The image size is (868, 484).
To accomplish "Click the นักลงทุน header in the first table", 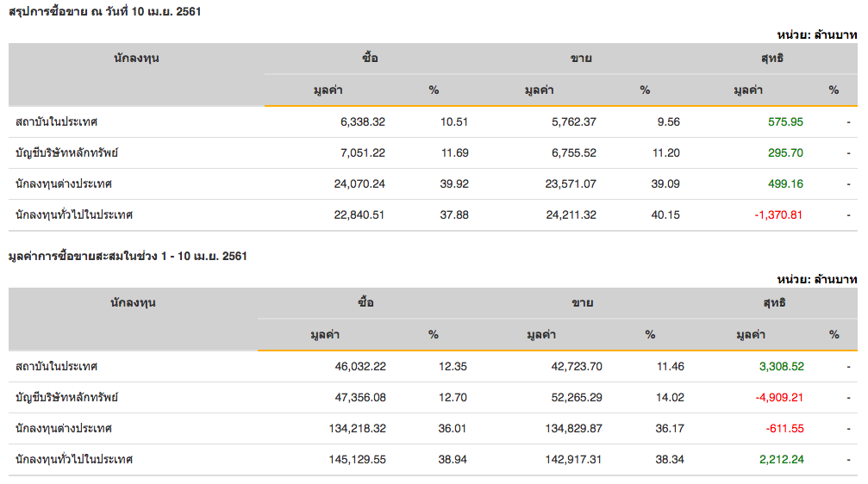I will tap(136, 59).
